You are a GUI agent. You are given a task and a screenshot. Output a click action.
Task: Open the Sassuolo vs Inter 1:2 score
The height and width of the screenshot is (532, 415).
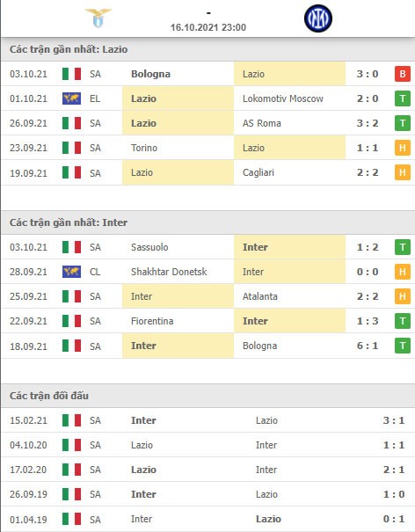368,247
